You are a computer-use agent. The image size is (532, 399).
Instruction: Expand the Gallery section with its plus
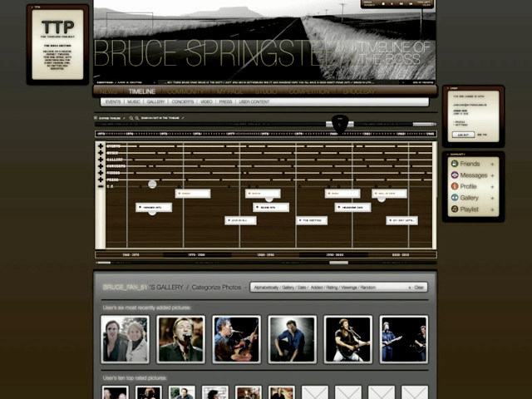tap(492, 198)
